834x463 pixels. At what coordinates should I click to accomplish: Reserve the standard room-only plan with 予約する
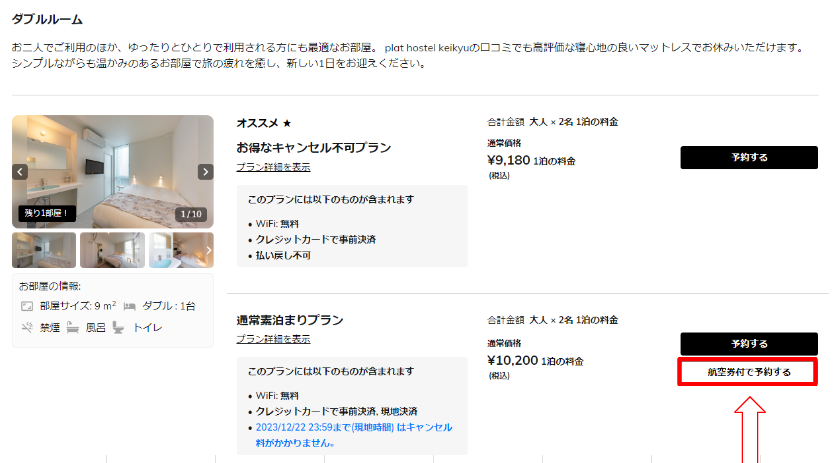[x=749, y=344]
